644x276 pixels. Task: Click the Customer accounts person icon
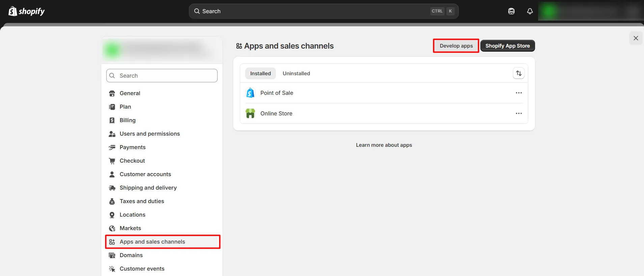pyautogui.click(x=112, y=174)
